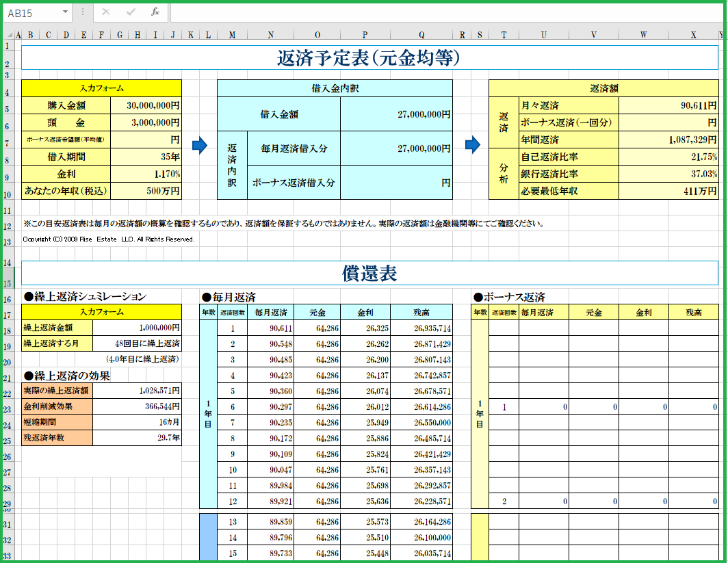This screenshot has width=728, height=563.
Task: Click the 短縮期間 value 16カ月
Action: (x=138, y=422)
